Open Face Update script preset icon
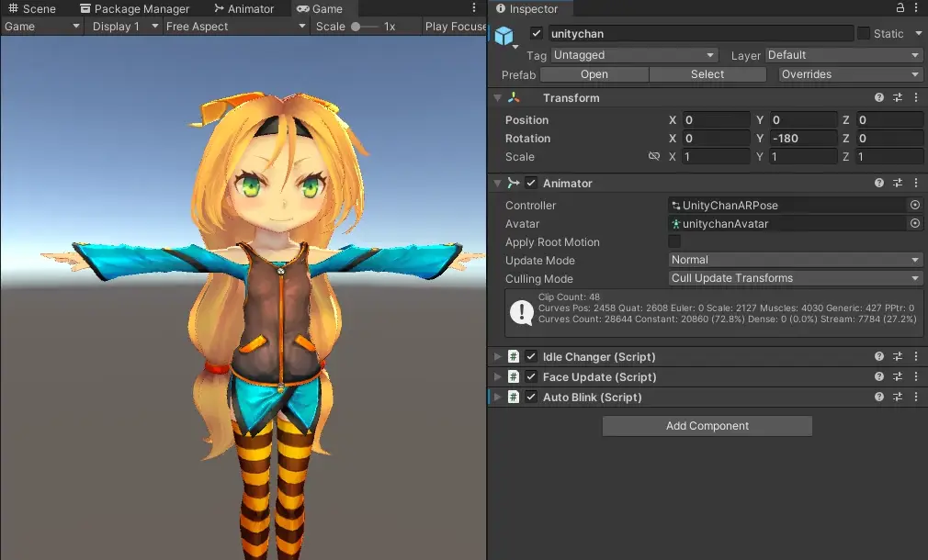 coord(898,376)
